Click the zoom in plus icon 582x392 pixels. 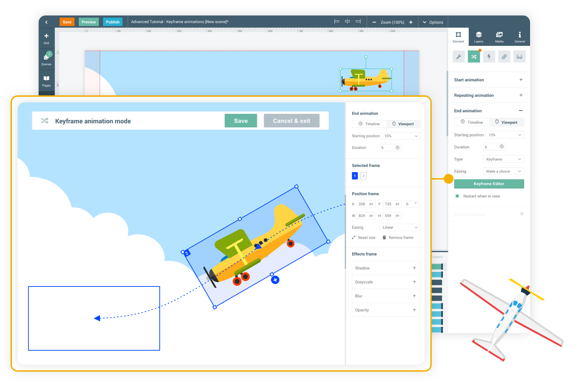pyautogui.click(x=411, y=22)
